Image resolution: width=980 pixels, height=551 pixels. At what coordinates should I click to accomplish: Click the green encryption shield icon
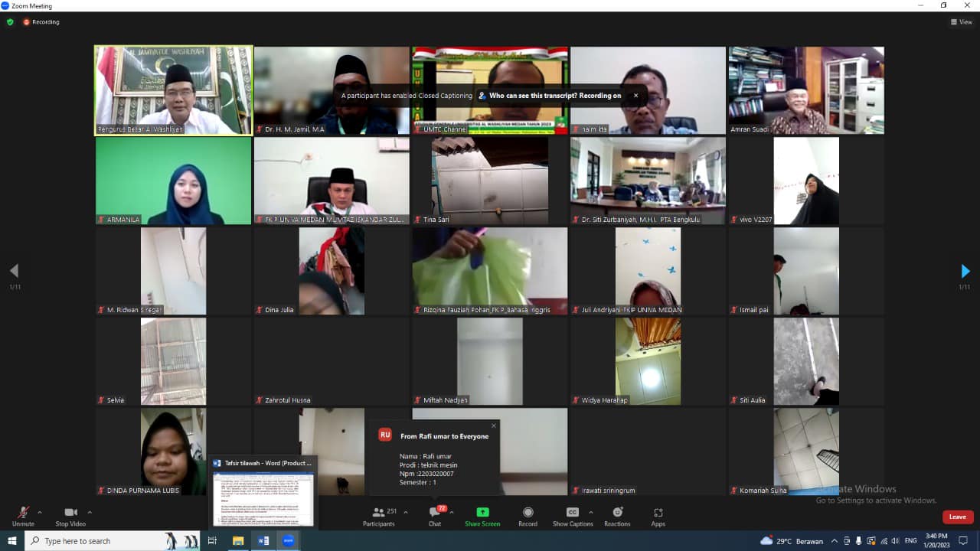click(x=10, y=22)
